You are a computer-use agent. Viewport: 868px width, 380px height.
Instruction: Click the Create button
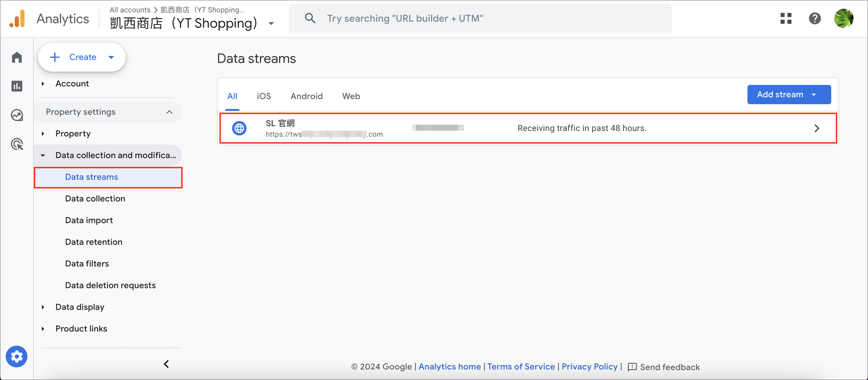coord(82,57)
